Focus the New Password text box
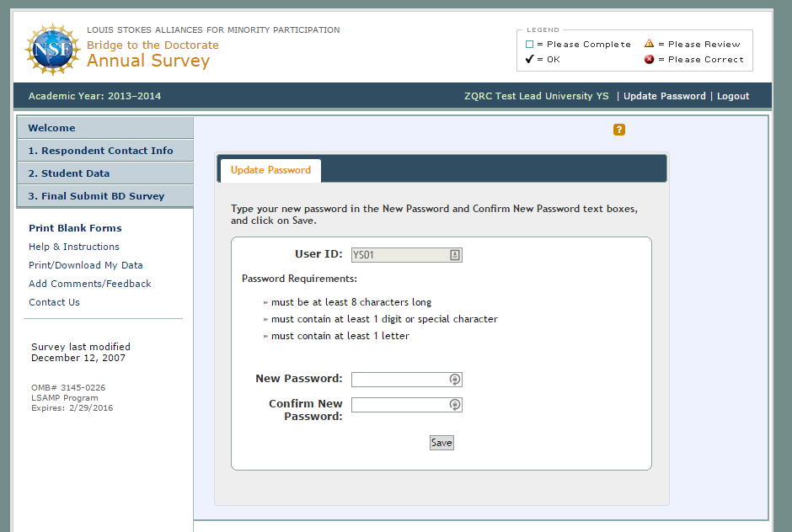Viewport: 792px width, 532px height. [400, 380]
